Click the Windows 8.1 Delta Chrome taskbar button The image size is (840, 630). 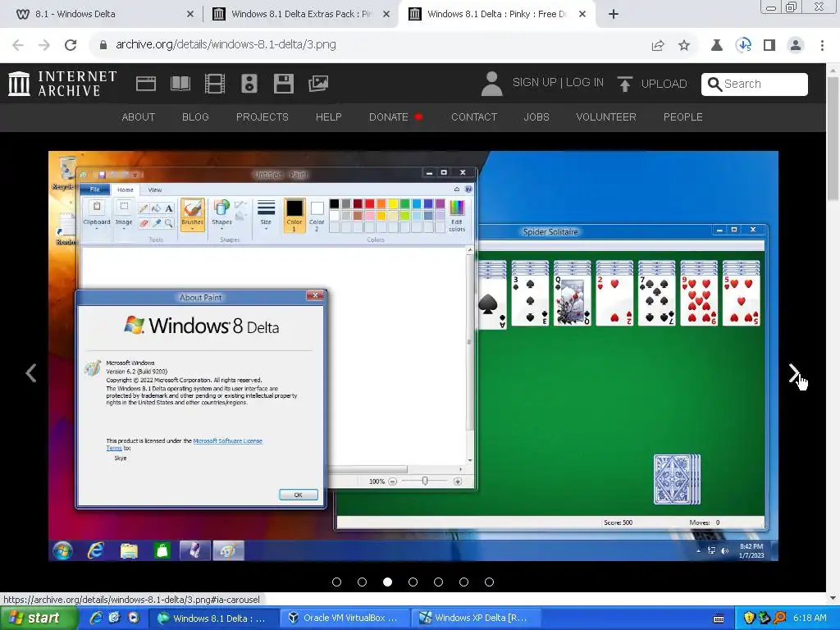tap(214, 619)
